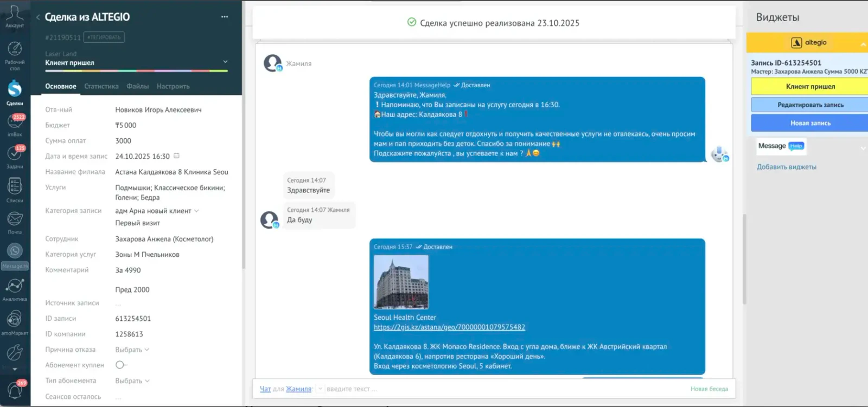Open the Account icon in sidebar
The image size is (868, 407).
tap(15, 16)
